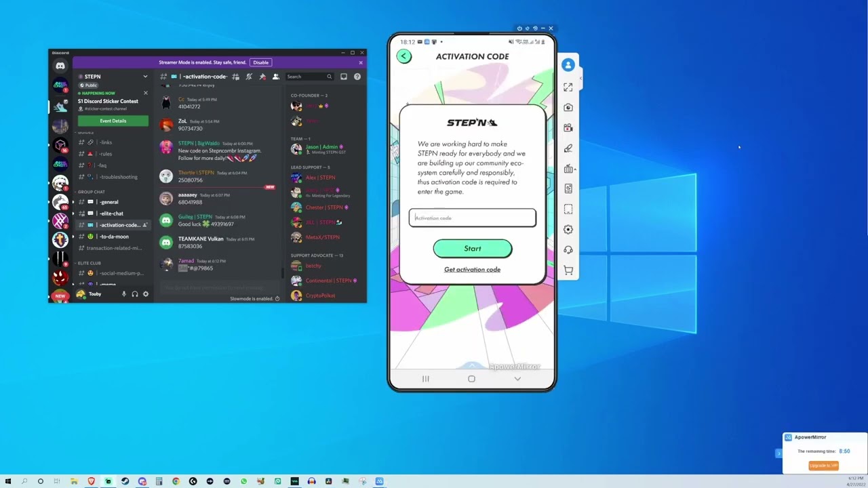The height and width of the screenshot is (488, 868).
Task: Close the Happening Now event card
Action: [145, 93]
